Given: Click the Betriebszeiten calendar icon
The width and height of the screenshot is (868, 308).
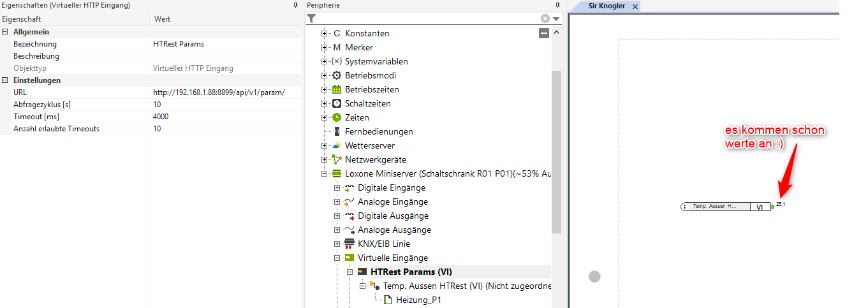Looking at the screenshot, I should pos(337,89).
